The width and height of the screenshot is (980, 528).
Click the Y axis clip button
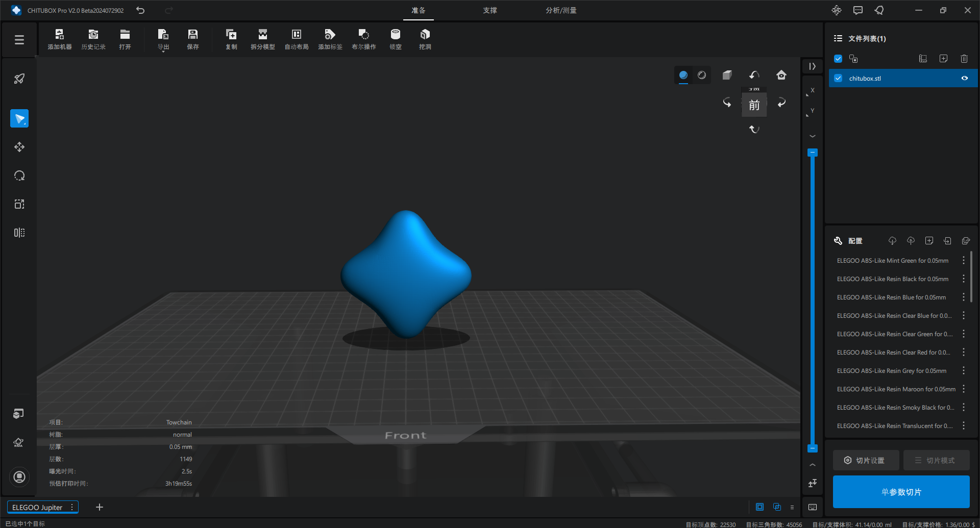(x=812, y=112)
